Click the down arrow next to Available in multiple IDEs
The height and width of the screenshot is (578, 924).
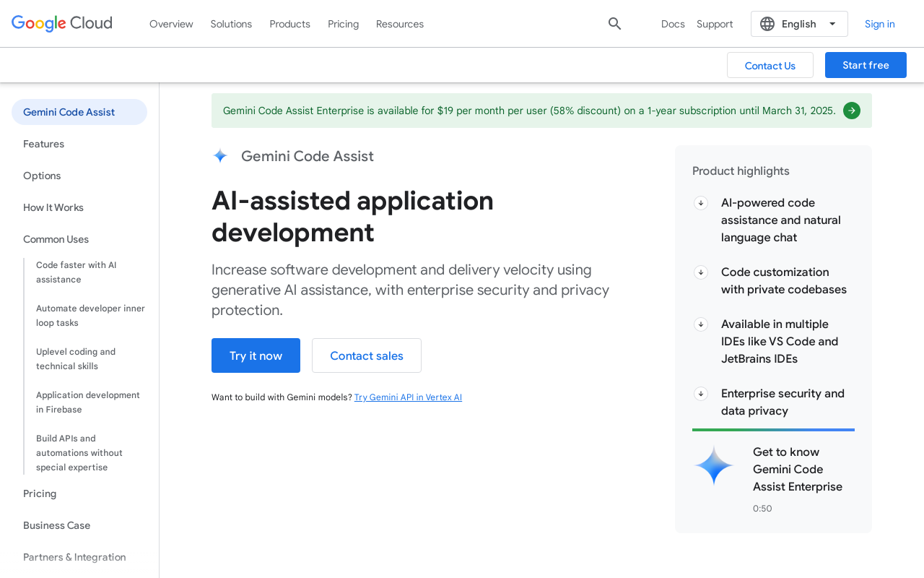(x=701, y=324)
